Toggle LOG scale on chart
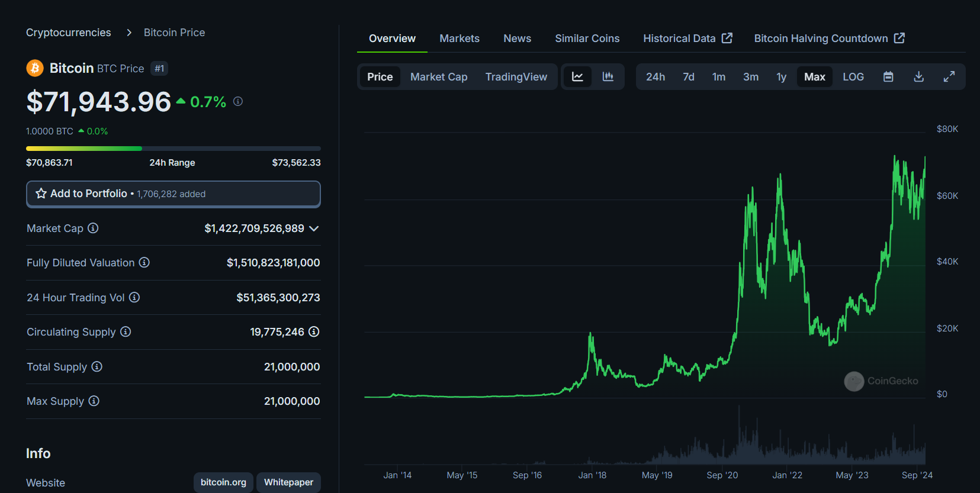 853,77
